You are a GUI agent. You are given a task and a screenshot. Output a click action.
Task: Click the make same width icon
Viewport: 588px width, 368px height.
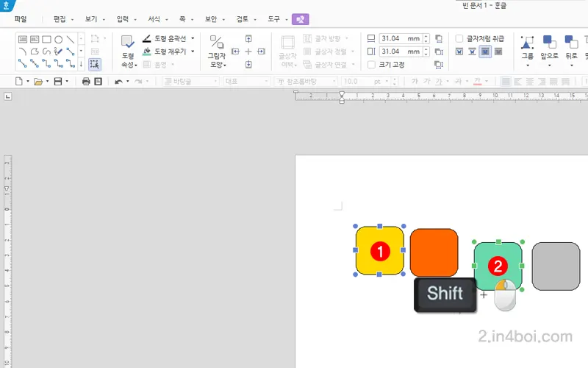click(x=439, y=38)
